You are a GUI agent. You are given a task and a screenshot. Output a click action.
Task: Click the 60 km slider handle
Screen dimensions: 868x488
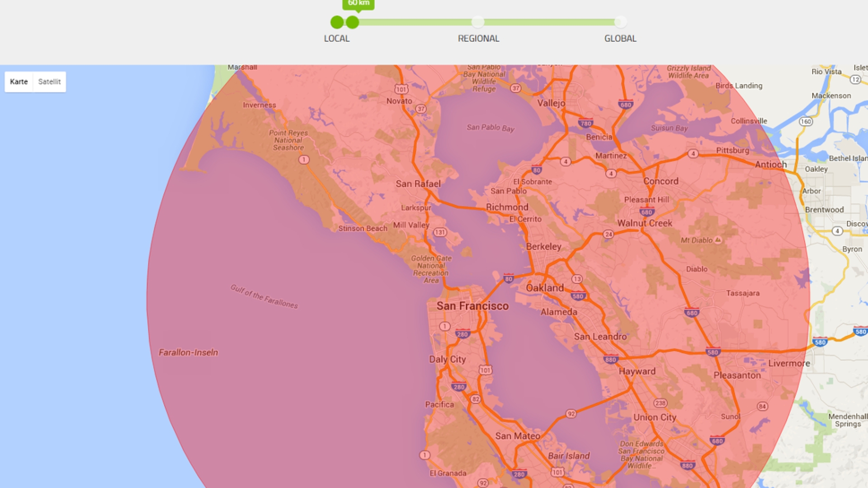[352, 22]
